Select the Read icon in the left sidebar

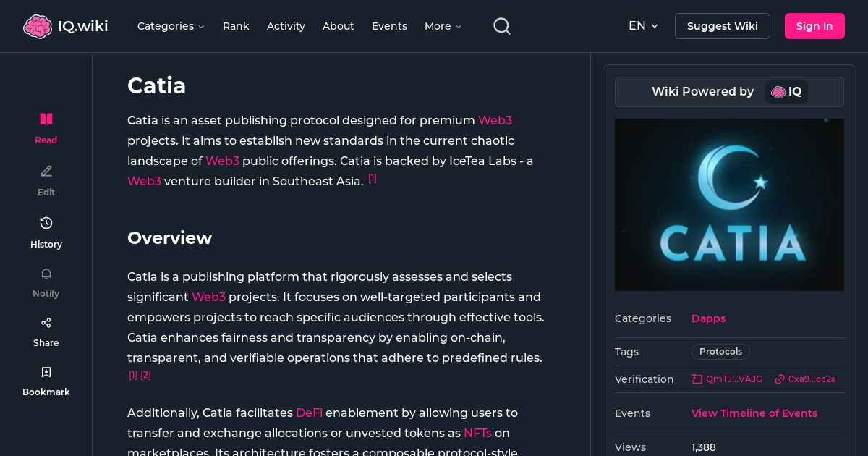46,119
